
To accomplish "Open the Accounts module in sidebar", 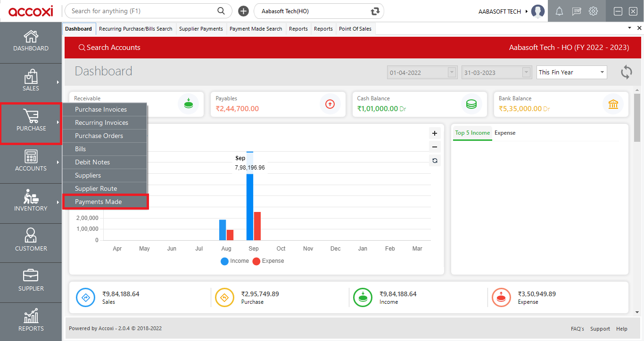I will coord(31,161).
